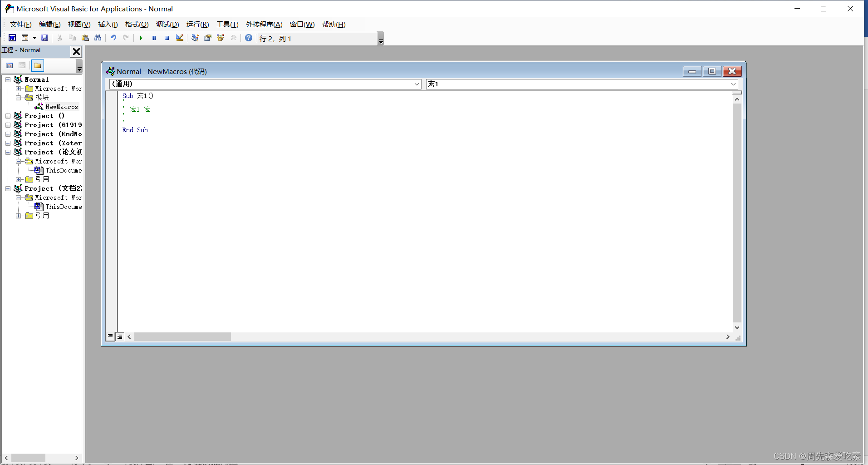Expand the Project (EndNo node

(x=8, y=134)
